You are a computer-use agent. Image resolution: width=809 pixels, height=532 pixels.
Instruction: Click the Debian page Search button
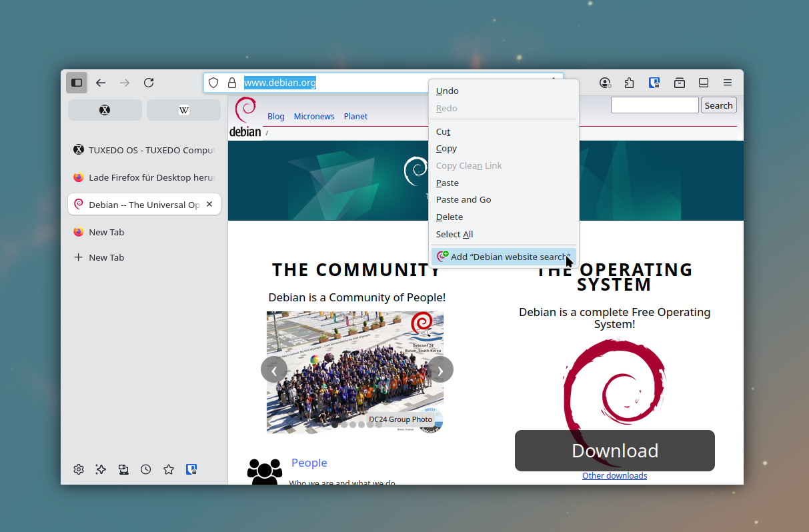[x=719, y=105]
